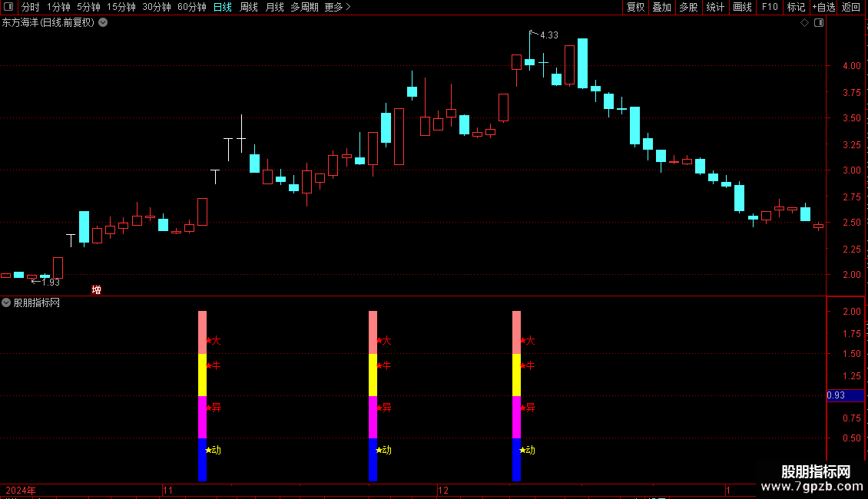The height and width of the screenshot is (499, 868).
Task: Expand the 股朋指标网 indicator dropdown
Action: pos(6,302)
